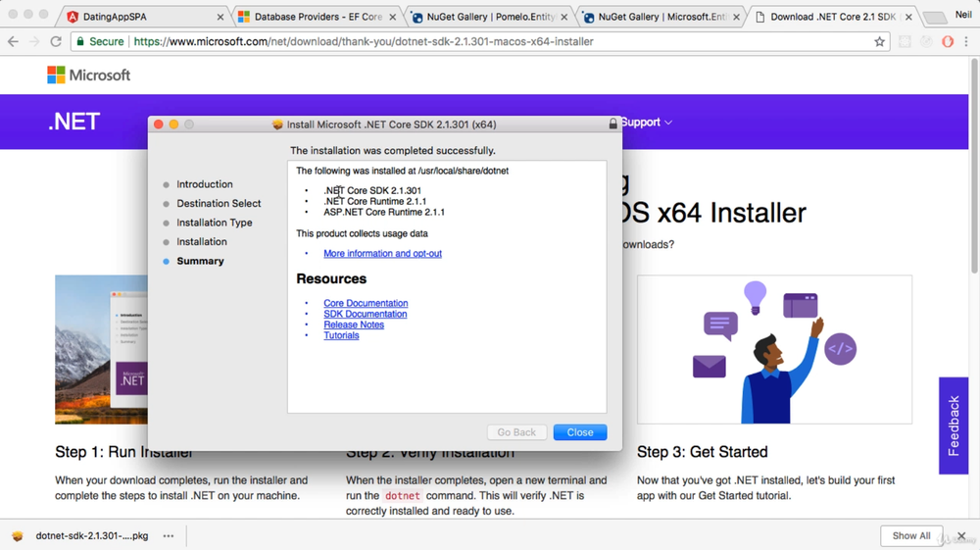The image size is (980, 550).
Task: Dismiss the downloads bar
Action: [x=962, y=535]
